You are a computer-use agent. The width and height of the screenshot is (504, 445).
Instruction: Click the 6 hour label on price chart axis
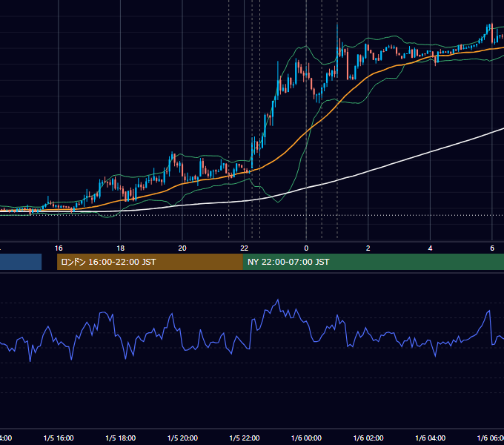pos(492,248)
